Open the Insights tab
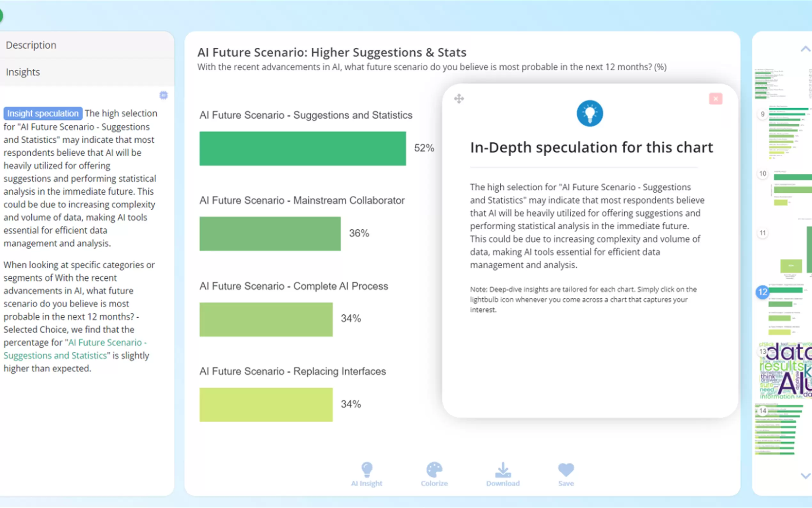The width and height of the screenshot is (812, 508). click(23, 72)
